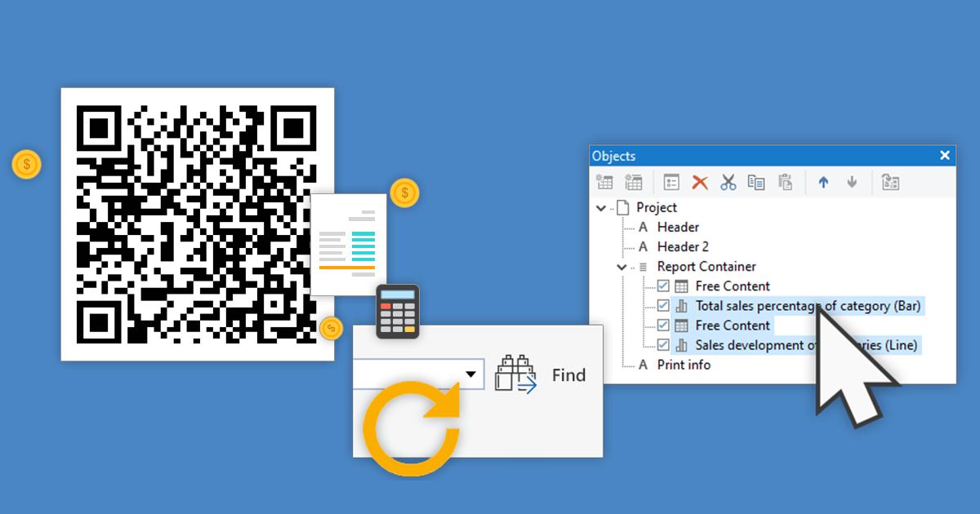
Task: Click the paste clipboard icon
Action: point(785,183)
